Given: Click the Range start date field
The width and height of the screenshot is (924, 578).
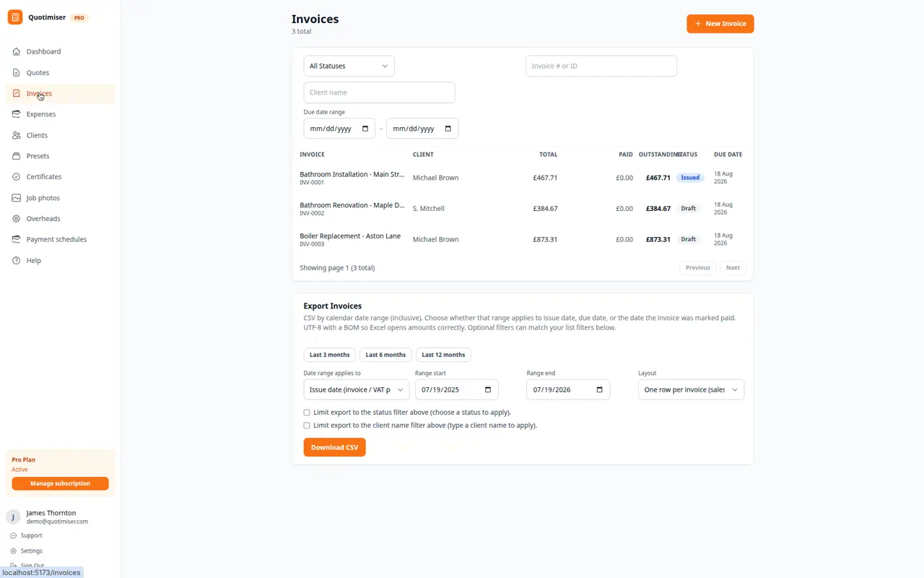Looking at the screenshot, I should (457, 389).
